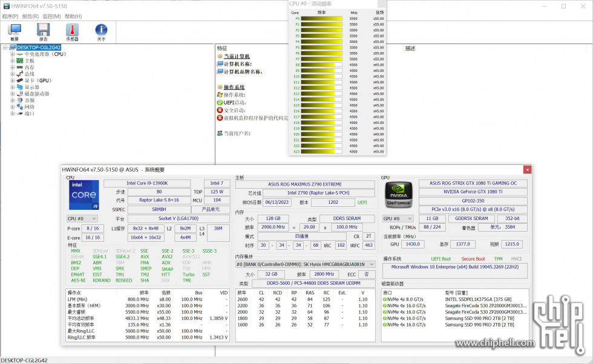Click the green status icon on INTEL SSDPEL1K375GA row
This screenshot has height=364, width=593.
click(385, 299)
